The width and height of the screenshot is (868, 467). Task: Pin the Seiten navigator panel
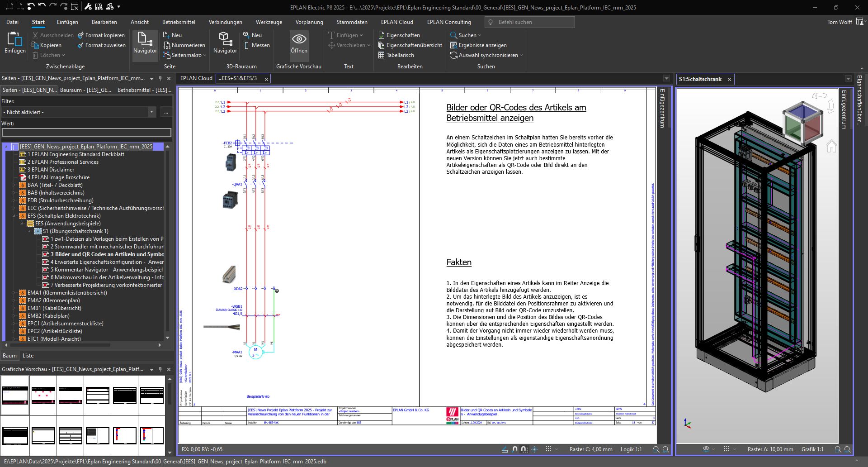pyautogui.click(x=160, y=78)
